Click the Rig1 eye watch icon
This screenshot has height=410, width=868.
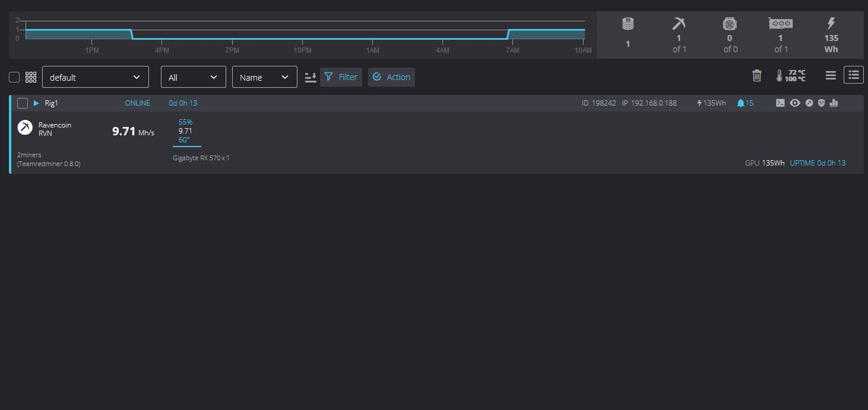tap(795, 103)
